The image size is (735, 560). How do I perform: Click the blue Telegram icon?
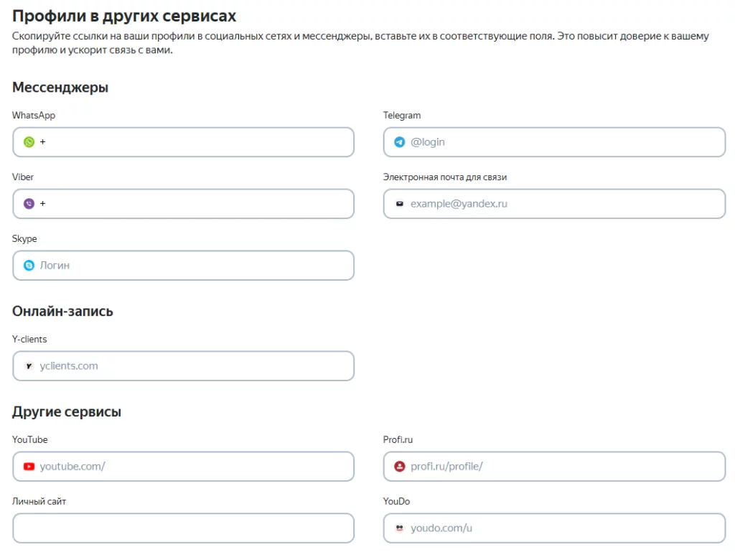[400, 142]
